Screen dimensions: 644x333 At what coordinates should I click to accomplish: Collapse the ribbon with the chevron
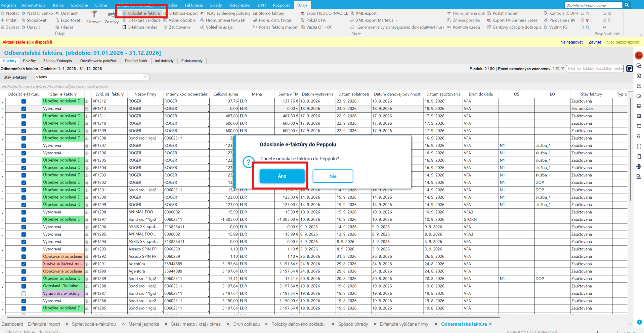coord(641,35)
